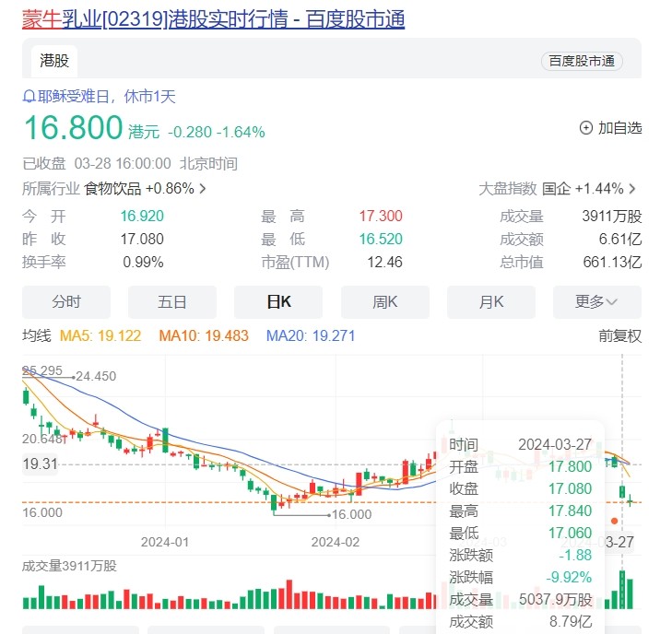The width and height of the screenshot is (672, 634).
Task: Switch to the 五日 chart tab
Action: tap(171, 302)
